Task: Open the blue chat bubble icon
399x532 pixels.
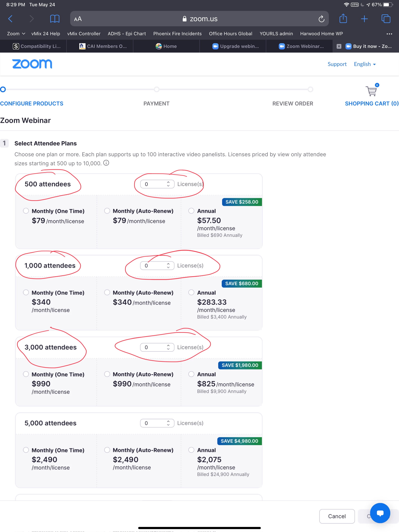Action: click(x=380, y=513)
